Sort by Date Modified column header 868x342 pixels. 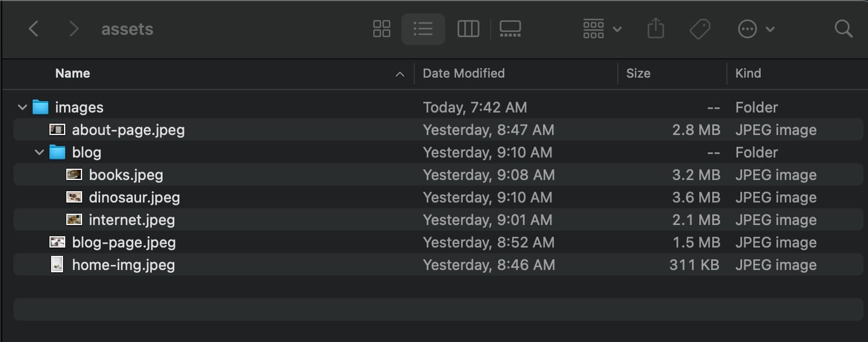tap(463, 74)
